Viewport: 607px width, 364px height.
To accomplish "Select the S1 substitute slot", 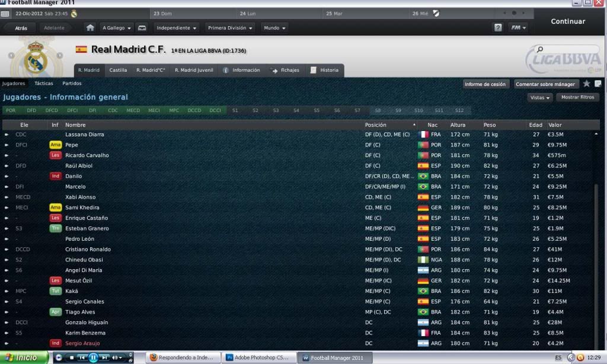I will click(x=235, y=111).
